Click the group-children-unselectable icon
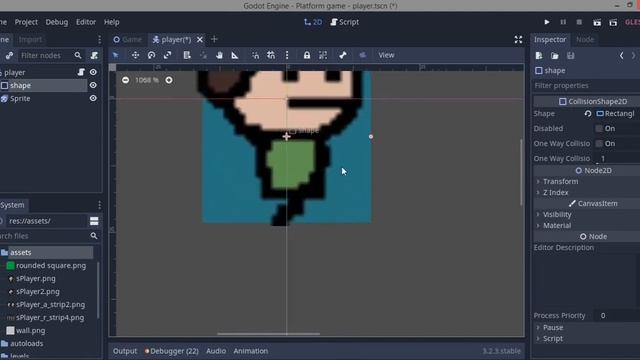Viewport: 640px width, 360px height. (x=323, y=55)
